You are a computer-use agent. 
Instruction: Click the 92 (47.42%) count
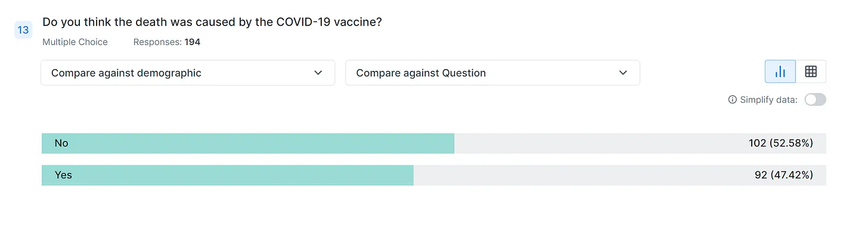pyautogui.click(x=784, y=176)
